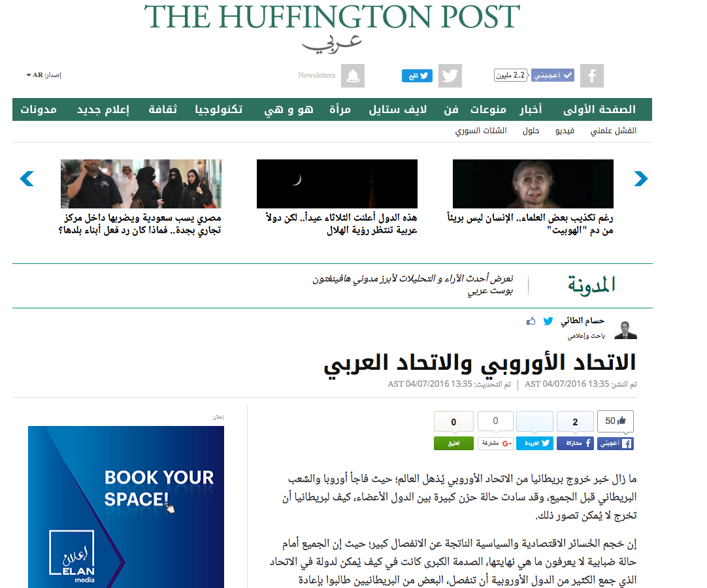Click the إعلان label above the ad
This screenshot has width=707, height=588.
[x=218, y=417]
